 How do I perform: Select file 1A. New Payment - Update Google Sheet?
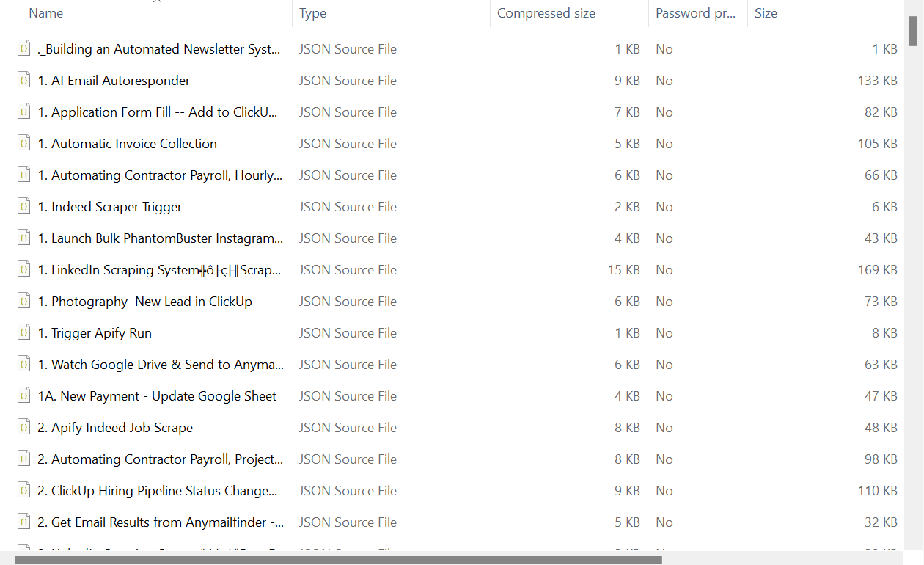(157, 396)
